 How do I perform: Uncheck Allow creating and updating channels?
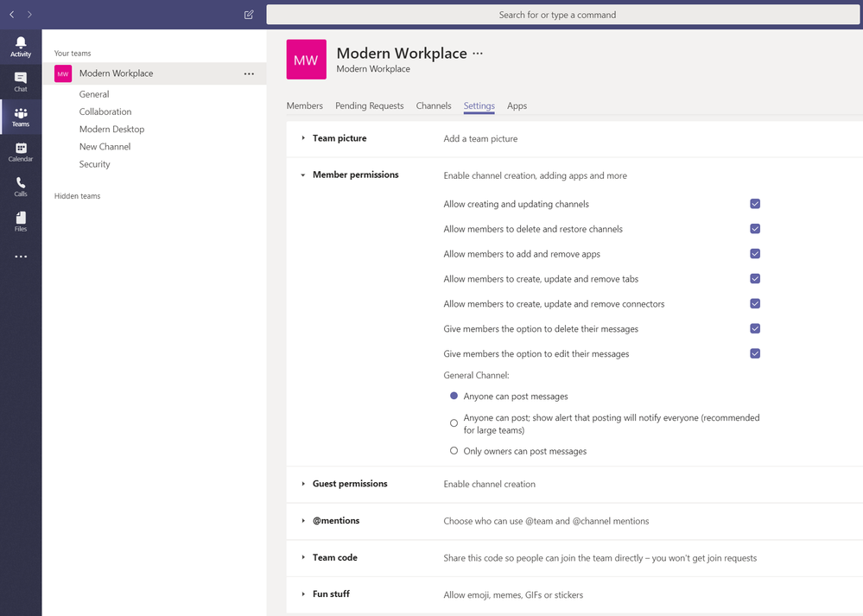[x=755, y=204]
